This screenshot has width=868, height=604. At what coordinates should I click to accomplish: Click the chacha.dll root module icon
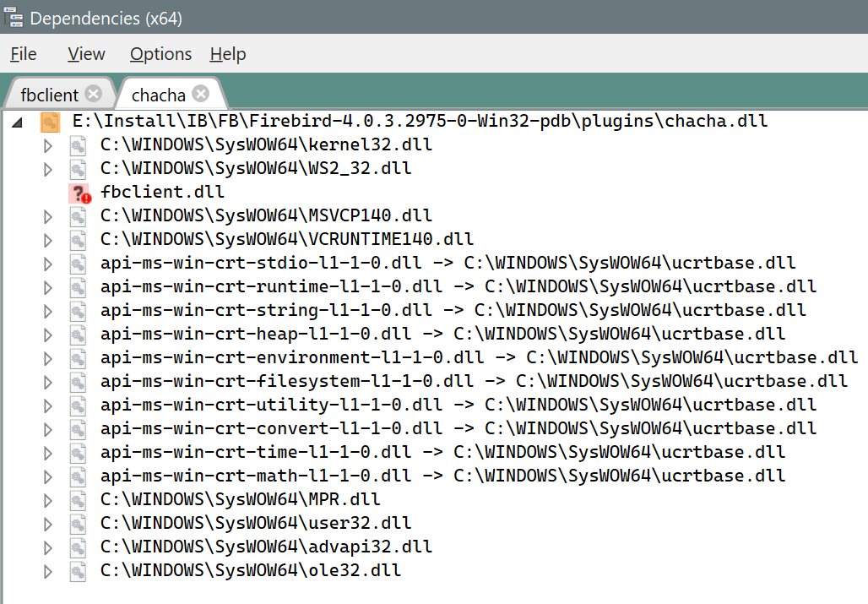click(51, 122)
